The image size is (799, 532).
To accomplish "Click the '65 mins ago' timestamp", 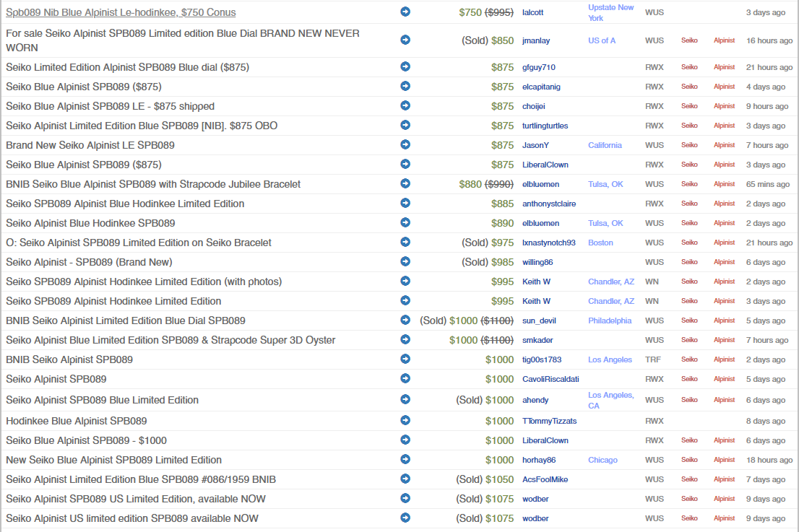I will point(768,184).
